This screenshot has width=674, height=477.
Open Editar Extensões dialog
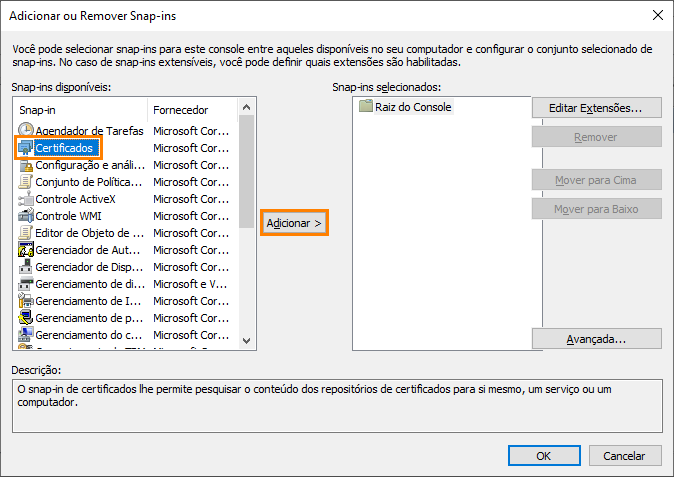click(x=596, y=108)
